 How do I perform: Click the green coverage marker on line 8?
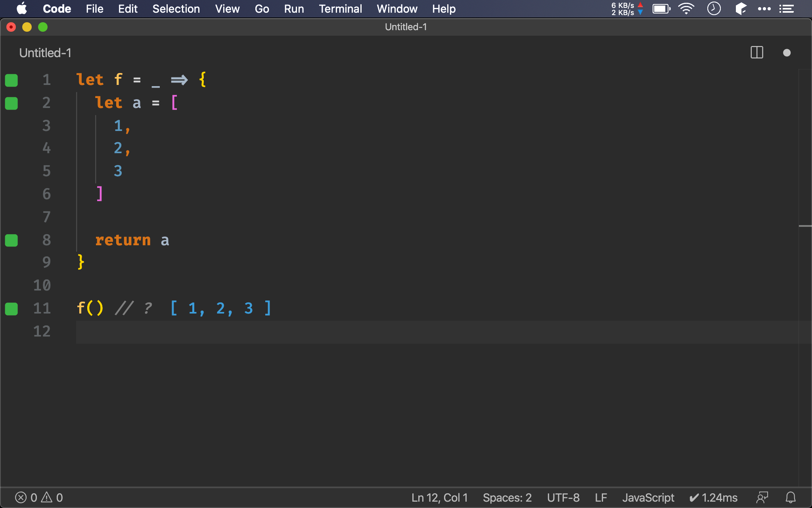coord(11,240)
